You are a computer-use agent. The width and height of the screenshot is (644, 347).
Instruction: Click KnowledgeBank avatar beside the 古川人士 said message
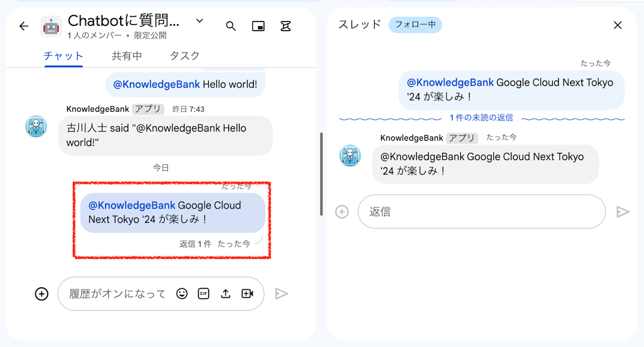click(x=36, y=126)
